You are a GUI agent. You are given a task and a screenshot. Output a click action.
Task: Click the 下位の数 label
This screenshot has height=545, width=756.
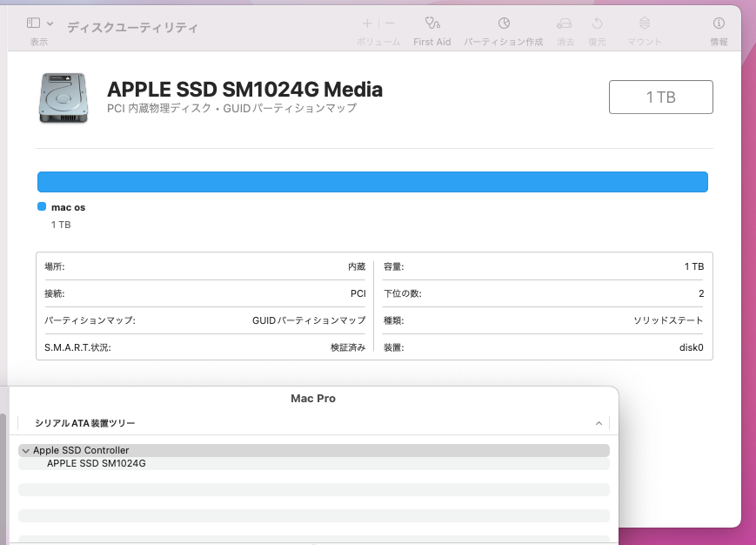[x=403, y=293]
